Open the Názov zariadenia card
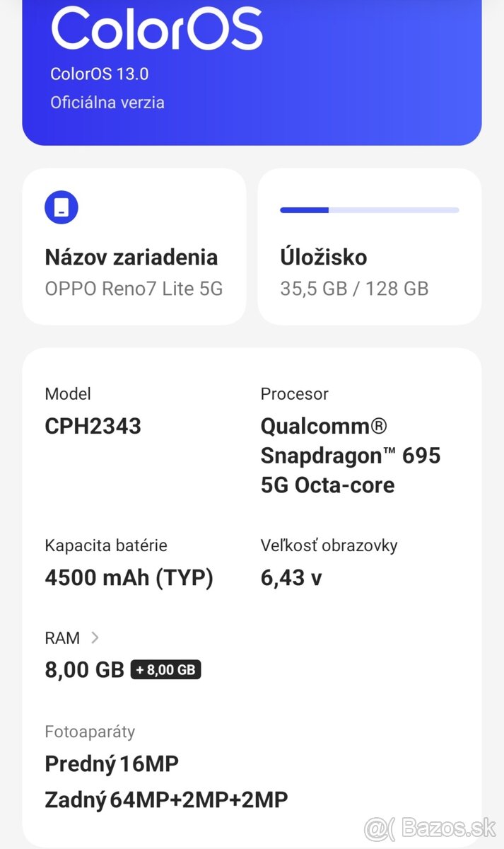This screenshot has width=504, height=849. point(134,247)
